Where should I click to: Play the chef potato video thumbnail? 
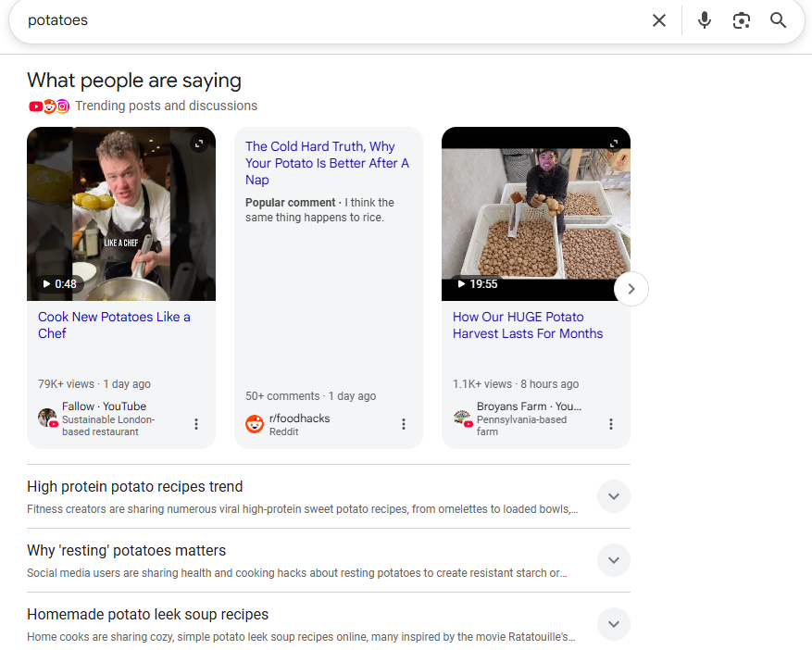pyautogui.click(x=121, y=214)
